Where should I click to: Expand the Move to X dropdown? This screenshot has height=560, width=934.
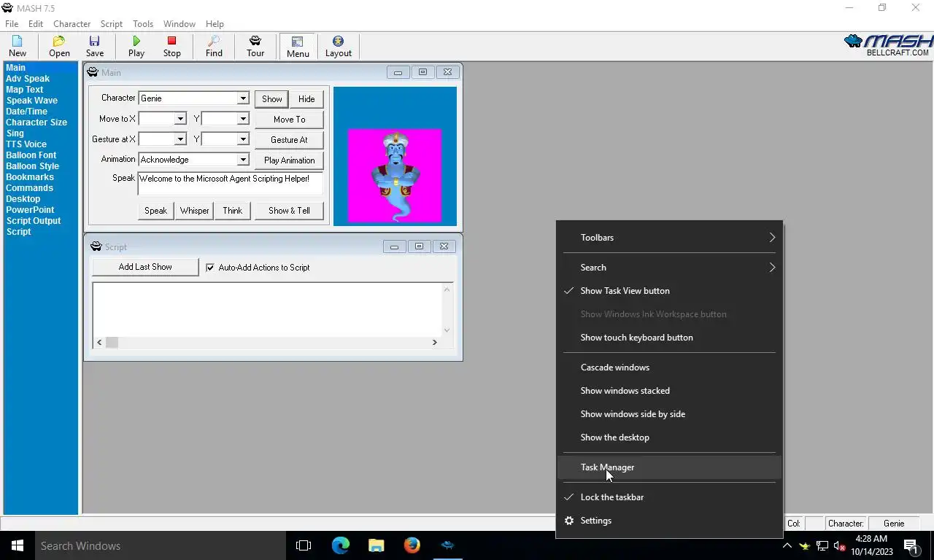coord(180,119)
